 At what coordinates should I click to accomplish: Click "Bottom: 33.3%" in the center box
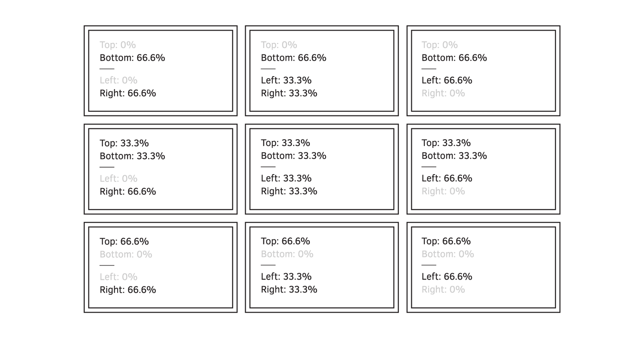tap(293, 156)
